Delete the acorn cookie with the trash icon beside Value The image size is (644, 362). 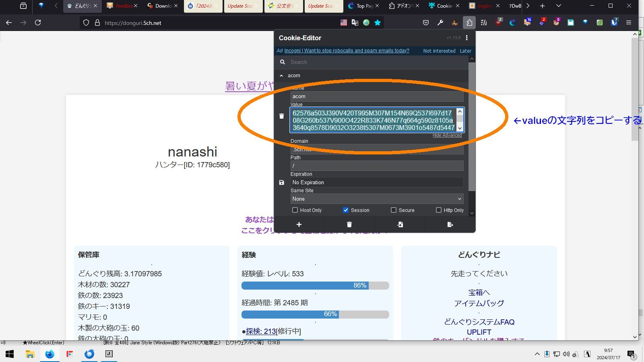(281, 116)
